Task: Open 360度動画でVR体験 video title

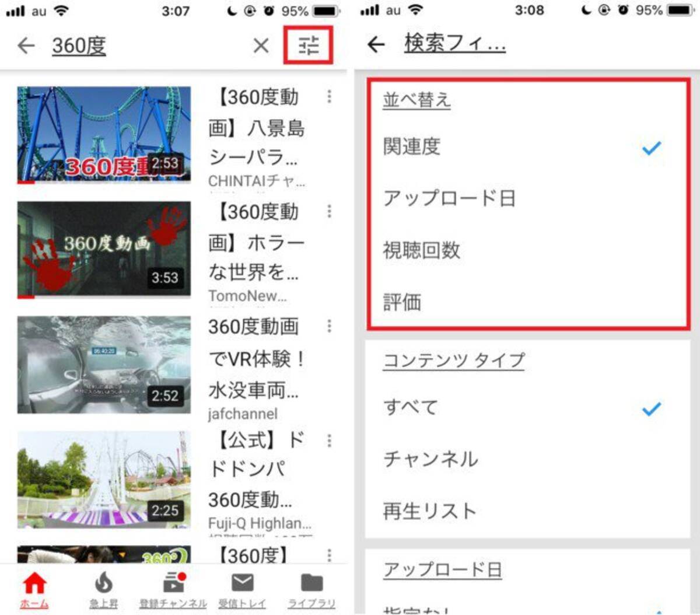Action: tap(257, 358)
